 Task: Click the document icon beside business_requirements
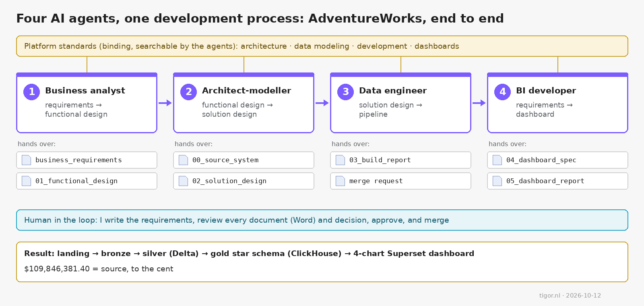click(26, 160)
